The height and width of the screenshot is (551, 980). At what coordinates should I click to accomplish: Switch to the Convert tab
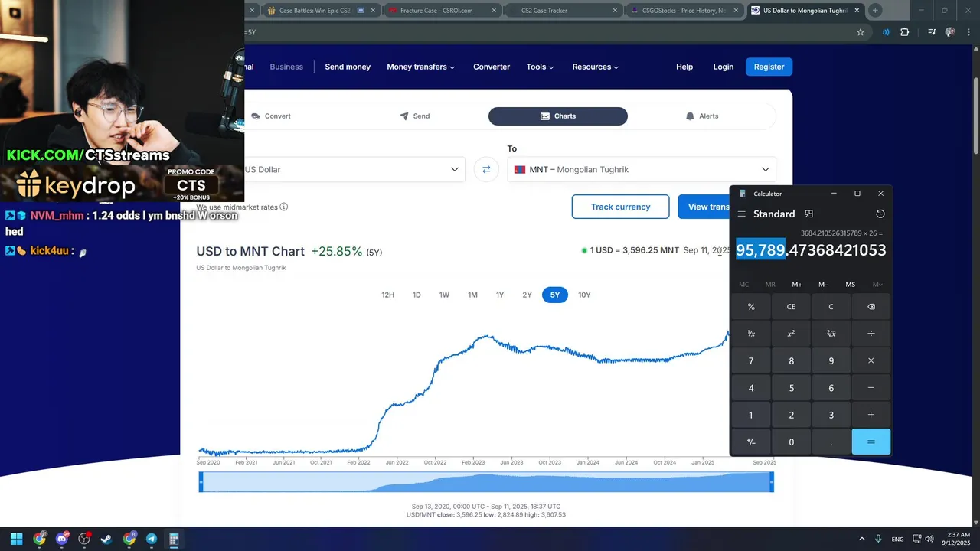(271, 116)
